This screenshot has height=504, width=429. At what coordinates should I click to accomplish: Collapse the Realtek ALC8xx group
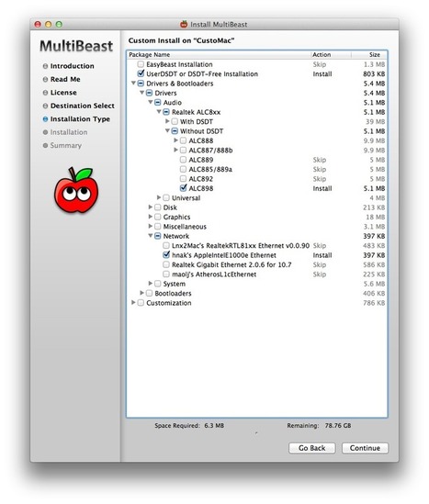point(159,112)
